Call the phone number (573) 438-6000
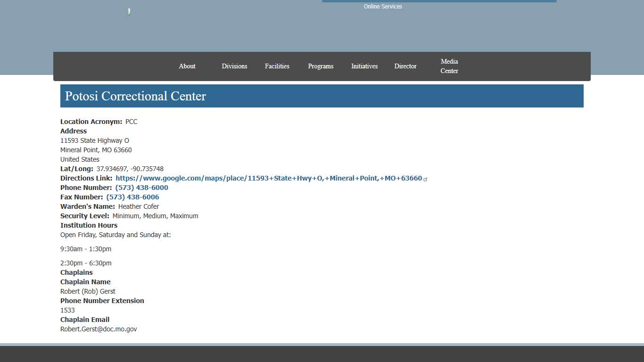Screen dimensions: 644x362 141,187
